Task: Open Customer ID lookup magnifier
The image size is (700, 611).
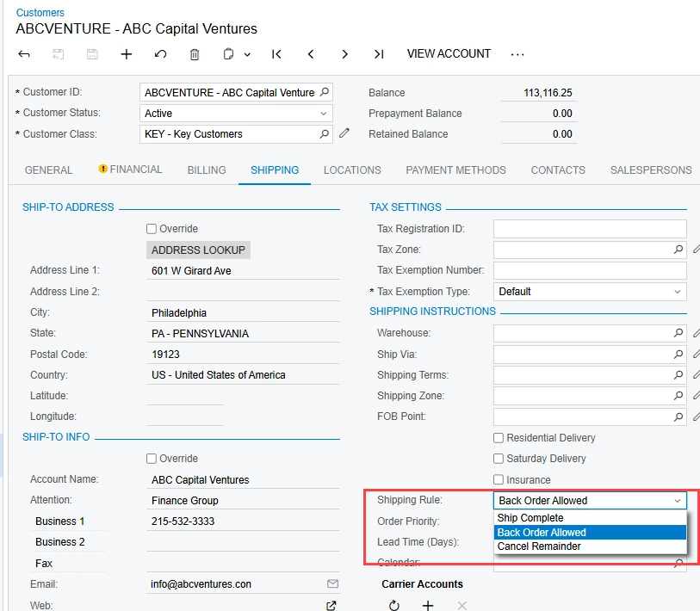Action: pos(325,92)
